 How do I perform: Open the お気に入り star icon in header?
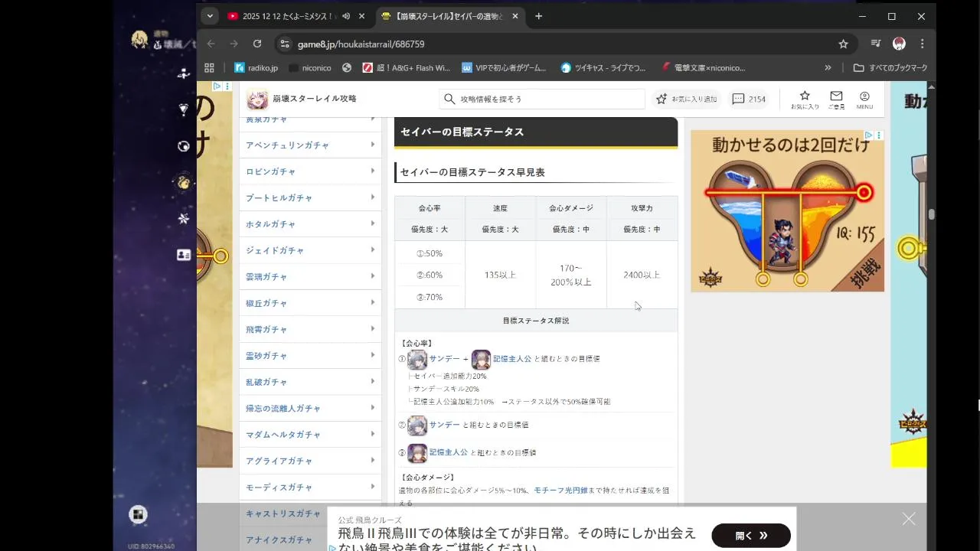805,99
